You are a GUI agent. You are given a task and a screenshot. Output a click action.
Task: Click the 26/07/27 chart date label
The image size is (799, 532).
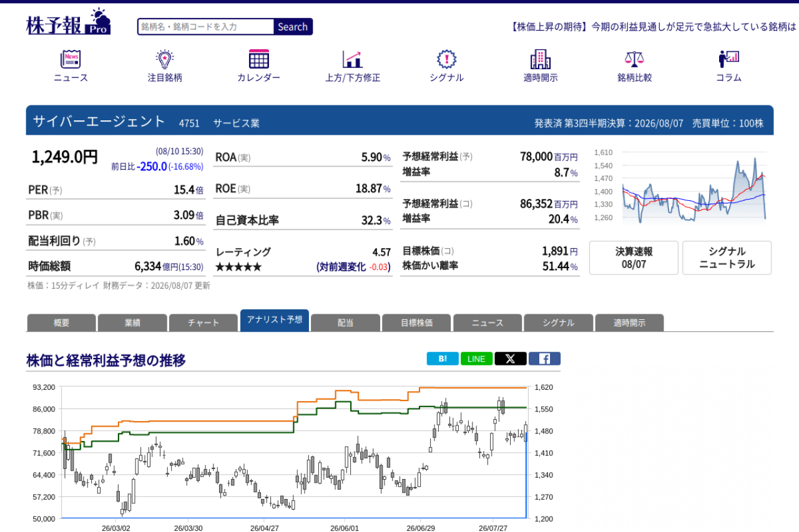pyautogui.click(x=493, y=528)
